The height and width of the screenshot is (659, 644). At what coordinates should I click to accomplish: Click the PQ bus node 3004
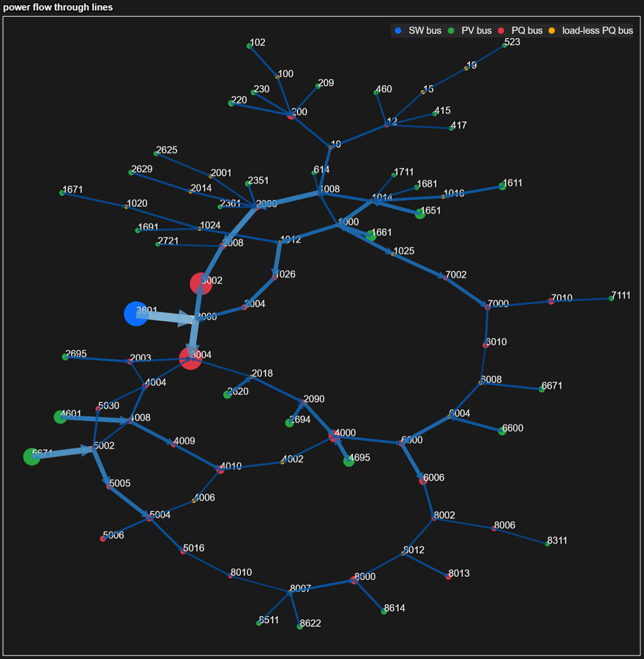click(x=190, y=359)
